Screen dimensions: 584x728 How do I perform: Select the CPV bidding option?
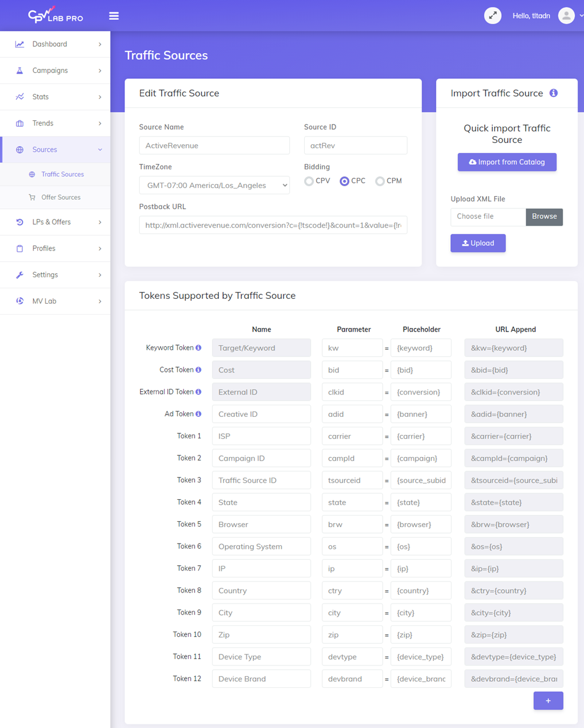(308, 181)
